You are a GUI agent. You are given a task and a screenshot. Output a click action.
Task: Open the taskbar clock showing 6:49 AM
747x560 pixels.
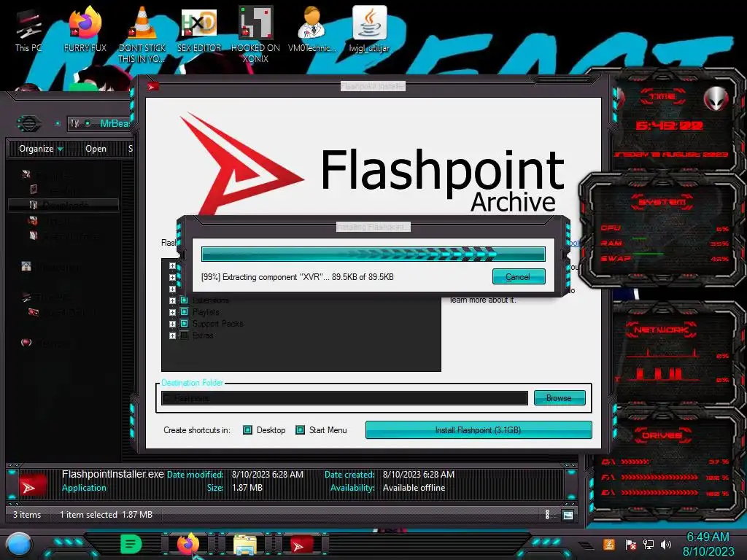(x=708, y=544)
